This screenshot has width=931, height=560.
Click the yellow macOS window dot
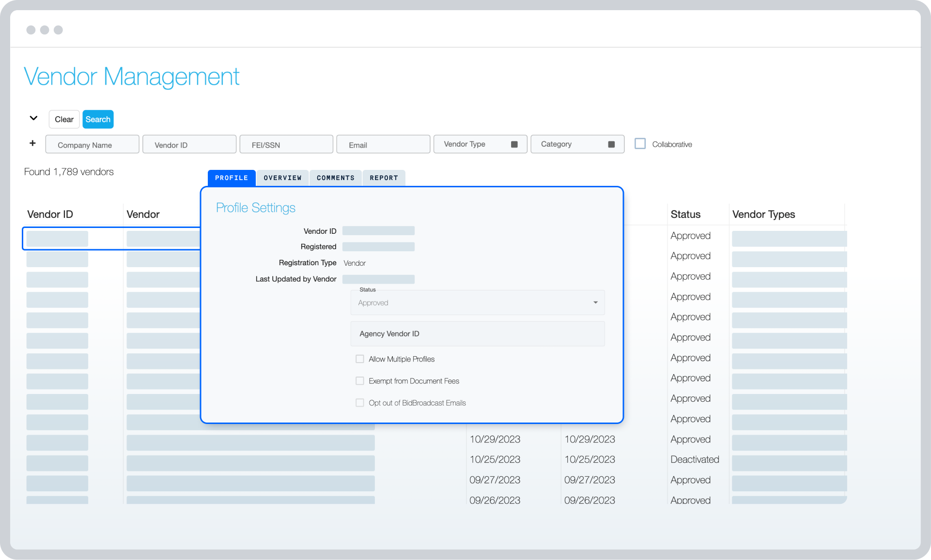click(45, 30)
